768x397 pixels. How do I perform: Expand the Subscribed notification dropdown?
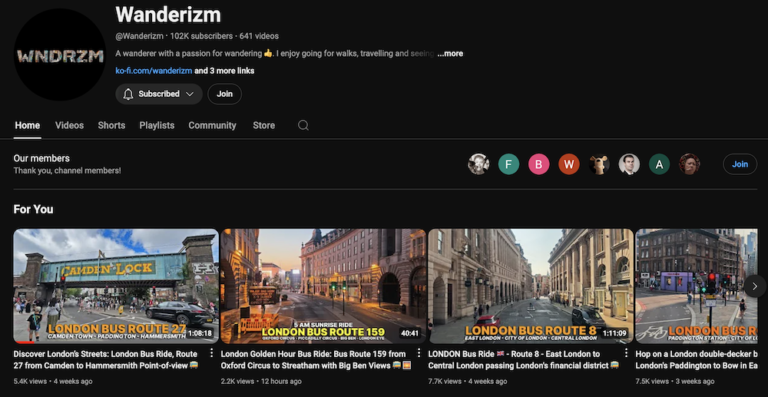(159, 94)
